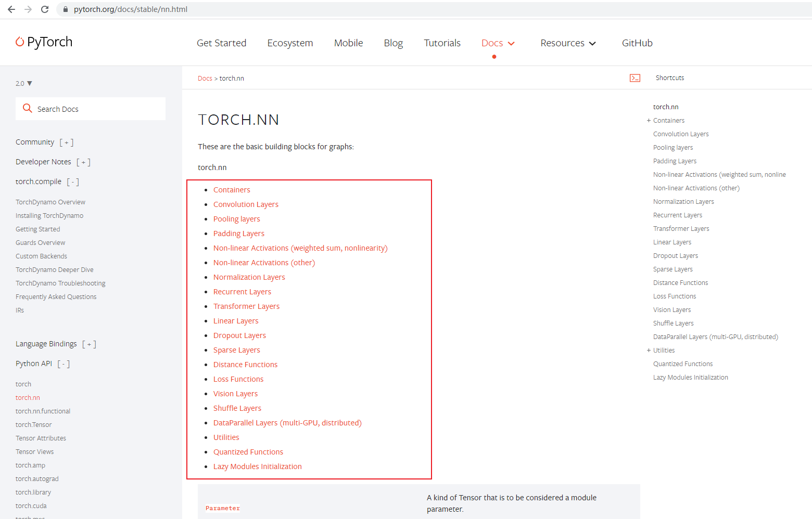Open Transformer Layers in main list
This screenshot has height=519, width=812.
246,306
